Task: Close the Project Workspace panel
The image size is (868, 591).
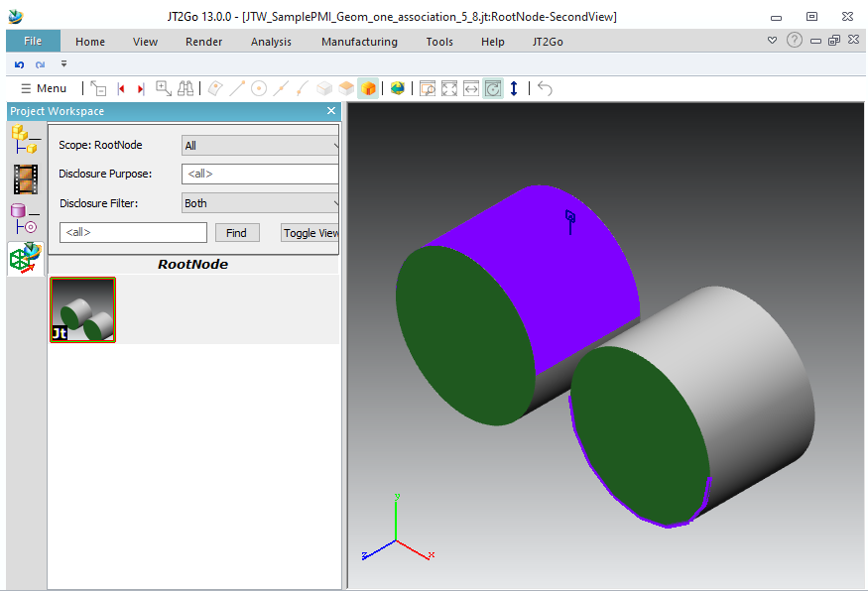Action: click(331, 111)
